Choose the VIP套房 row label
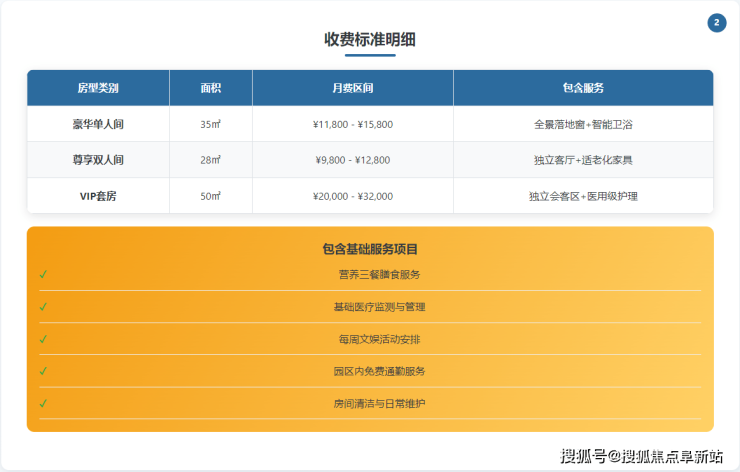 point(98,196)
